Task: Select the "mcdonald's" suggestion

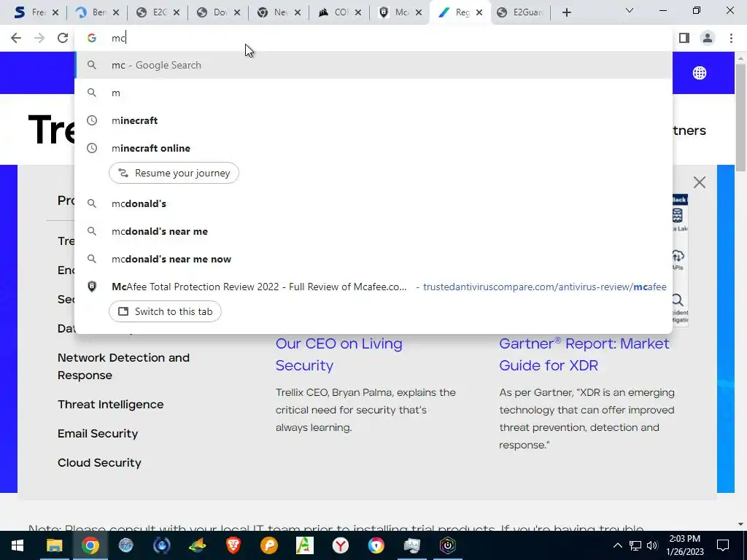Action: coord(373,203)
